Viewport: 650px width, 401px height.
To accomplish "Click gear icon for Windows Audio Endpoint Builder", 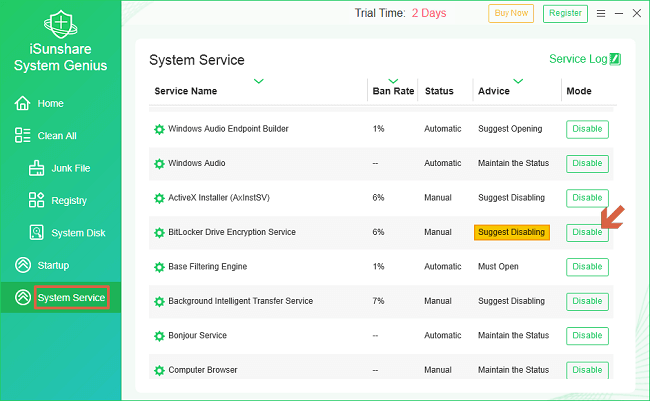I will tap(159, 129).
